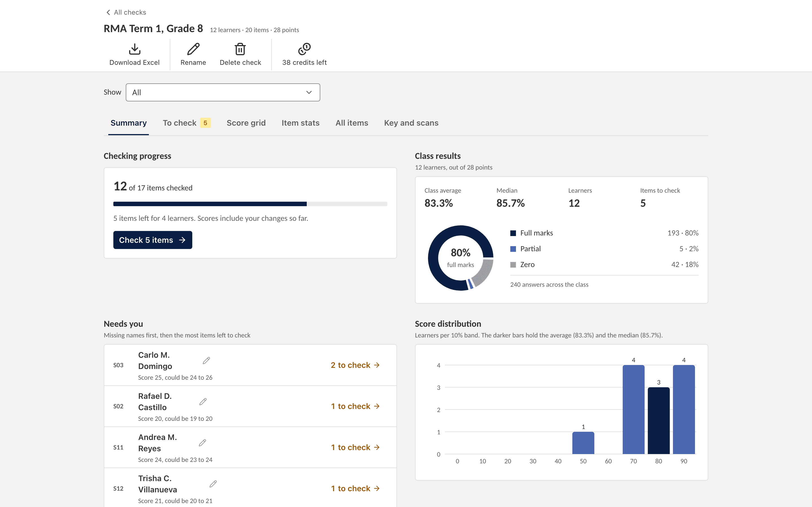Edit Trisha C. Villanueva's name with pencil icon

(x=213, y=484)
